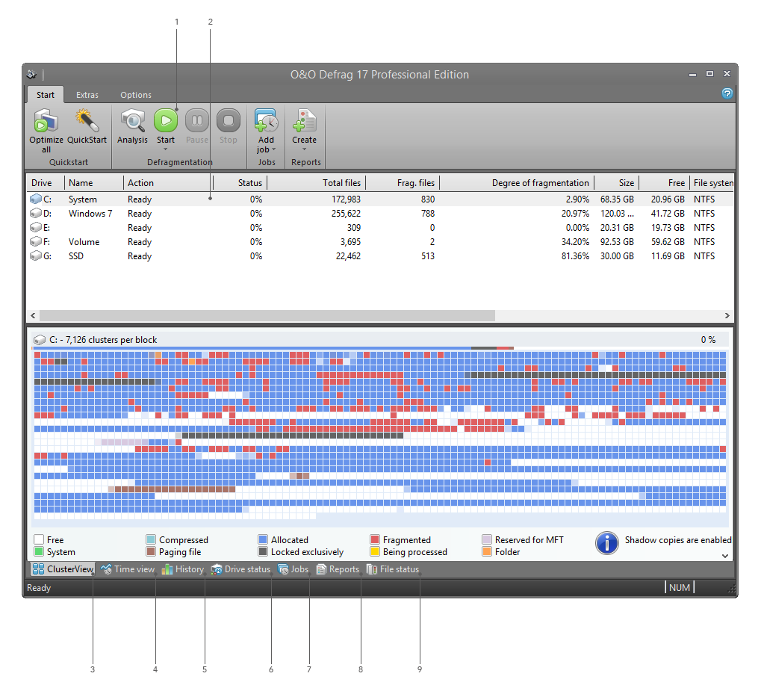Click the Optimize all icon
This screenshot has width=761, height=700.
point(46,120)
